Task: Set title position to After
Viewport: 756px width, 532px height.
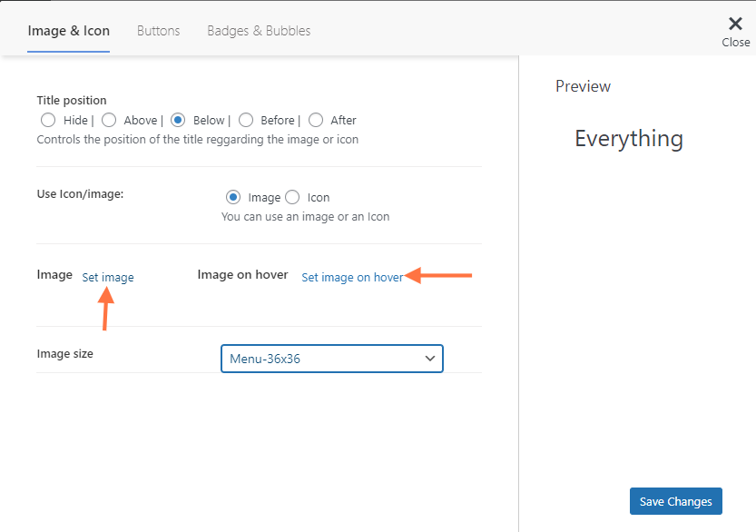Action: [316, 120]
